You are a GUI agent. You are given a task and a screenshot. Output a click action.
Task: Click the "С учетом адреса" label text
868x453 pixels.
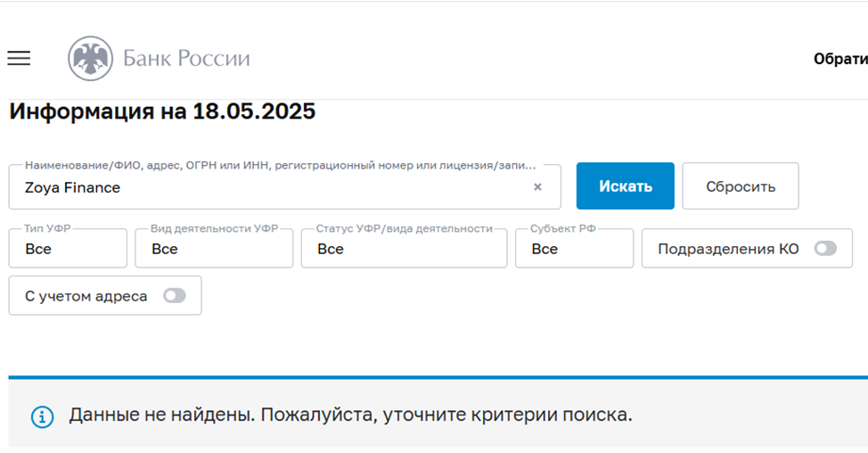86,296
